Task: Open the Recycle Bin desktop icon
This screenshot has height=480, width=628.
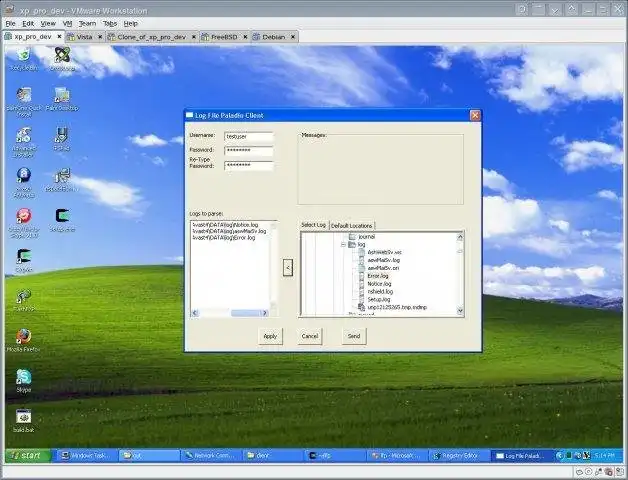Action: pyautogui.click(x=23, y=55)
